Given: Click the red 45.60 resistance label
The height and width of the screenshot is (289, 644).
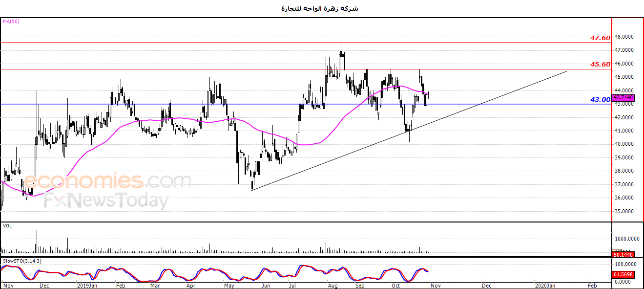Looking at the screenshot, I should [x=600, y=64].
